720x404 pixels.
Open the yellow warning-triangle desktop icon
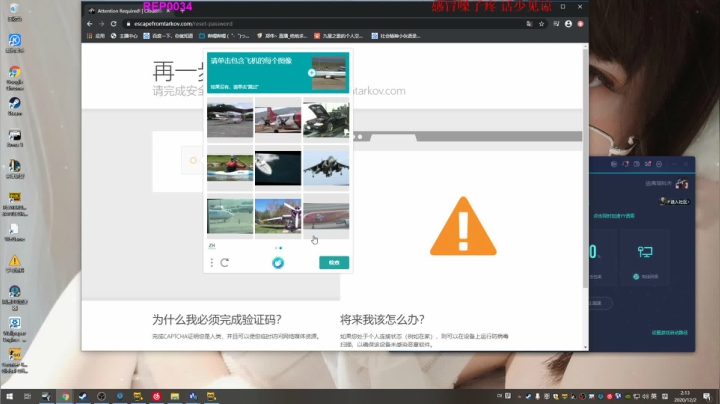[15, 264]
